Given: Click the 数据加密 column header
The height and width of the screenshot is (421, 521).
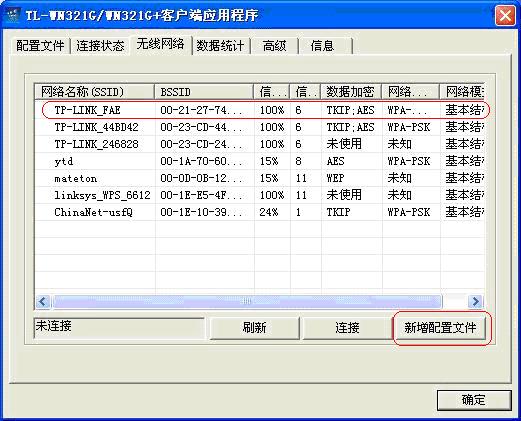Looking at the screenshot, I should (x=351, y=92).
